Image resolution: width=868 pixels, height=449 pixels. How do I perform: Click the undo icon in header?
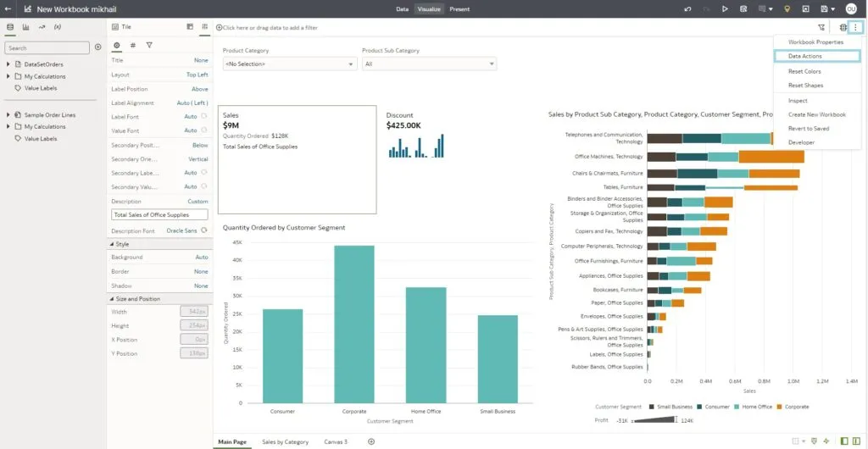[687, 8]
